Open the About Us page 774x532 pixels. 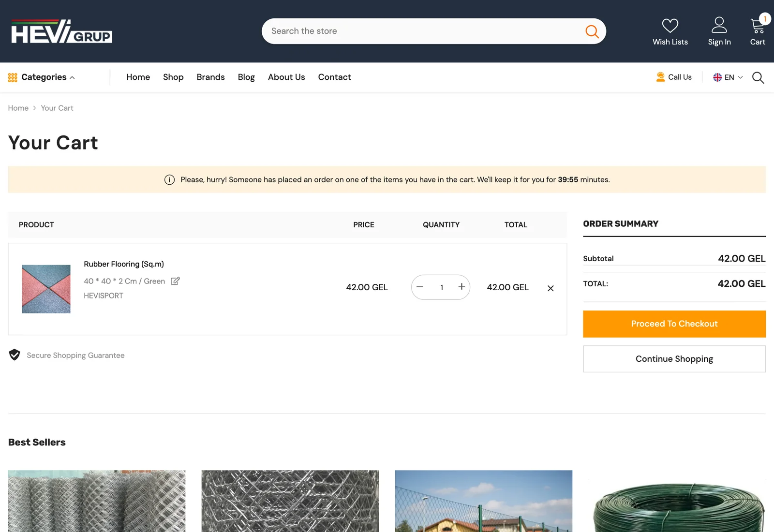click(286, 77)
